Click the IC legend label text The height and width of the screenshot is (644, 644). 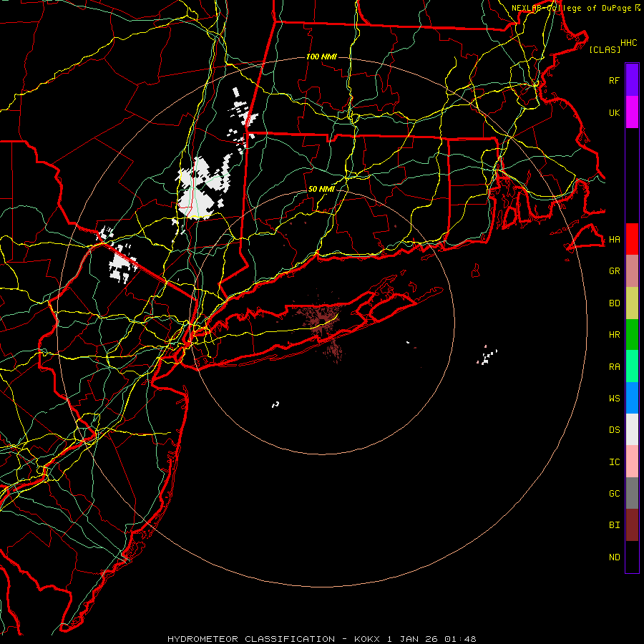[x=615, y=462]
